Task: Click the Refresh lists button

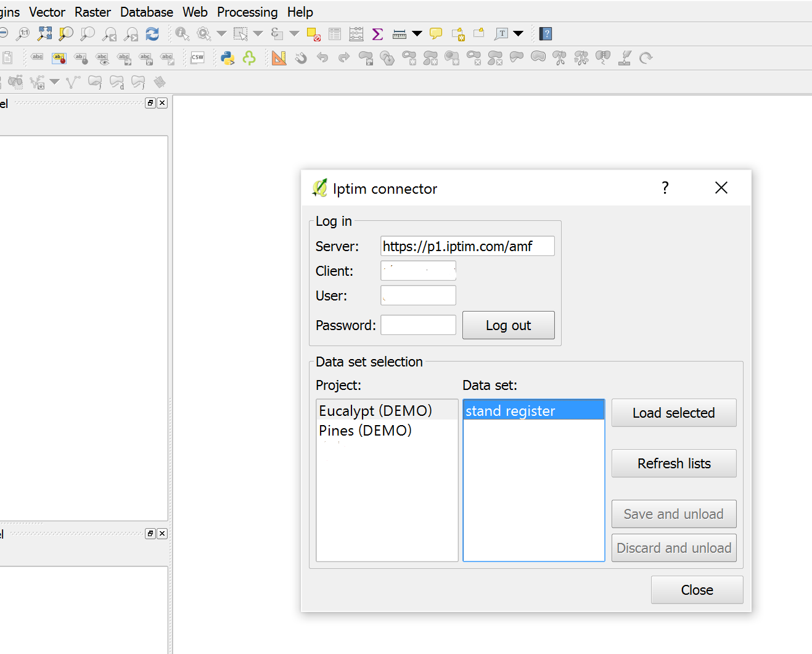Action: coord(673,463)
